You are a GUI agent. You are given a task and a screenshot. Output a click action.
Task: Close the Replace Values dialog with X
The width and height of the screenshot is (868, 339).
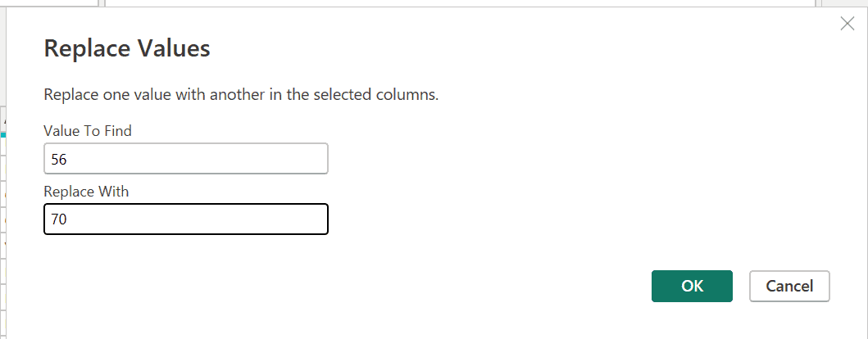click(848, 24)
